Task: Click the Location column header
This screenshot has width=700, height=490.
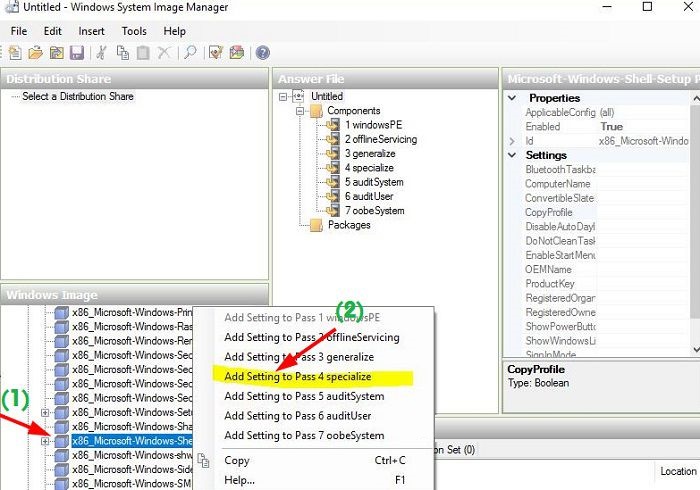Action: (x=678, y=471)
